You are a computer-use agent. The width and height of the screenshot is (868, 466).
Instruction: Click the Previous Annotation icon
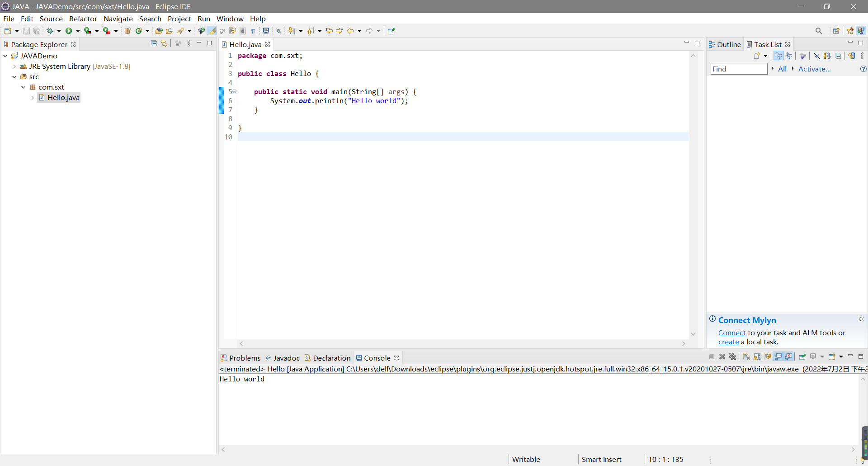311,31
